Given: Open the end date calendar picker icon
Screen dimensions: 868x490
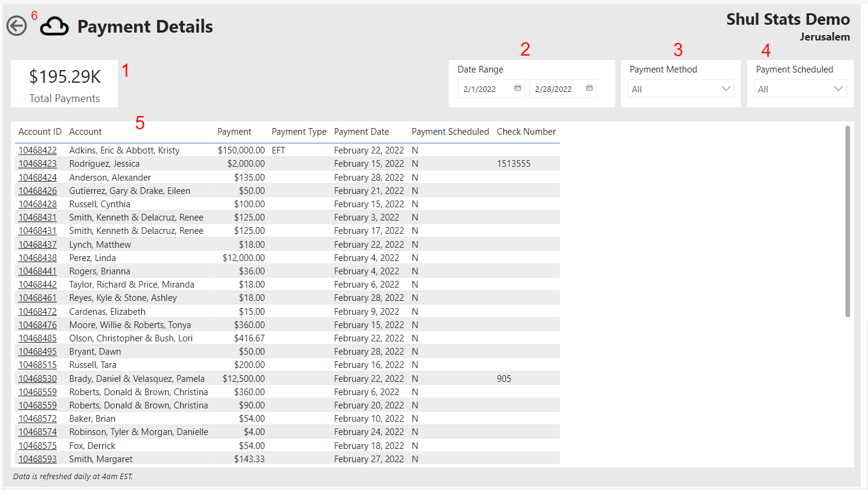Looking at the screenshot, I should click(589, 88).
